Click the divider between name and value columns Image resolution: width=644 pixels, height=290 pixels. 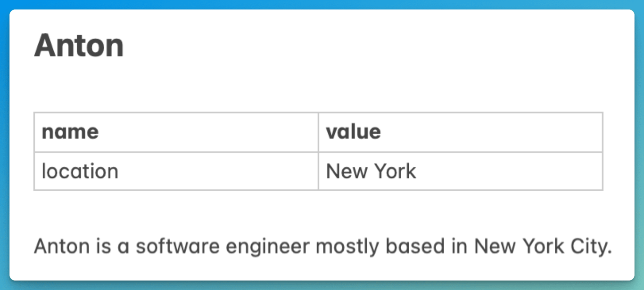click(318, 151)
